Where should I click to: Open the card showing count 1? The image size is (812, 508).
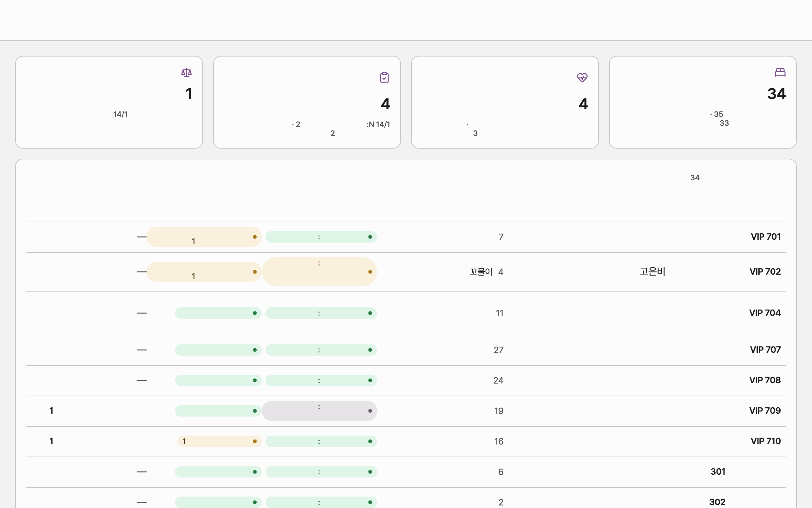tap(109, 102)
